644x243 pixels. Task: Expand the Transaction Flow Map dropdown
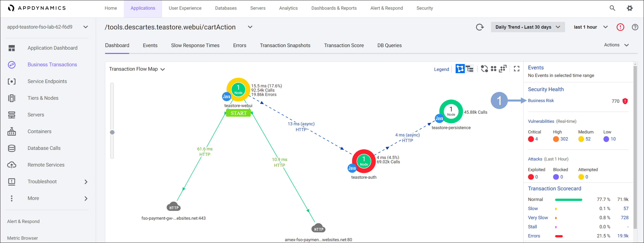(137, 69)
